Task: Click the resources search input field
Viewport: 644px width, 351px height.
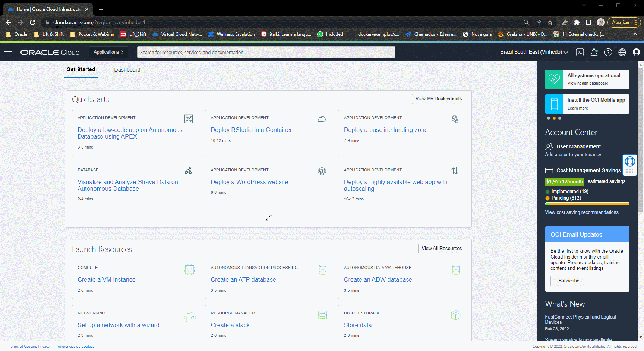Action: (x=266, y=52)
